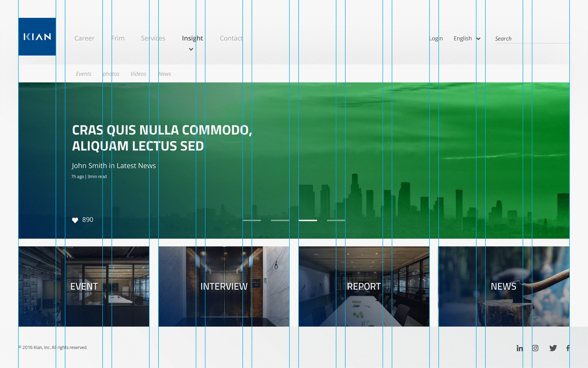
Task: Click the heart like icon
Action: [x=75, y=220]
